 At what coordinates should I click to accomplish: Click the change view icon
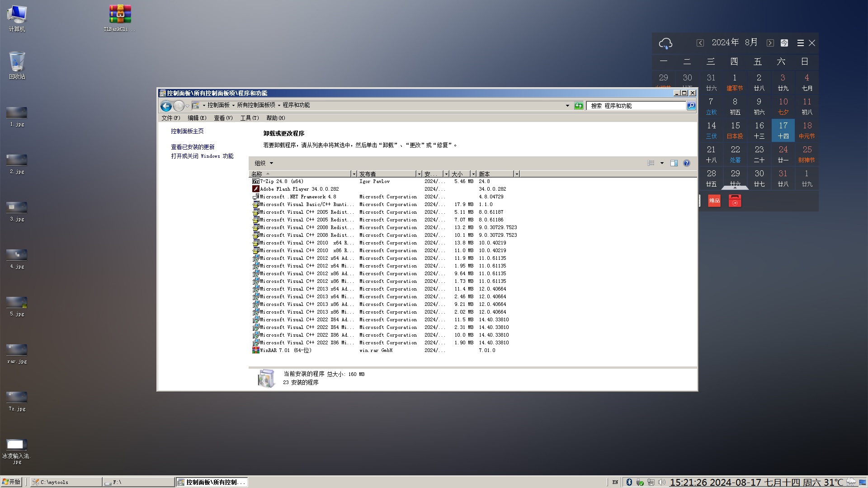coord(651,163)
